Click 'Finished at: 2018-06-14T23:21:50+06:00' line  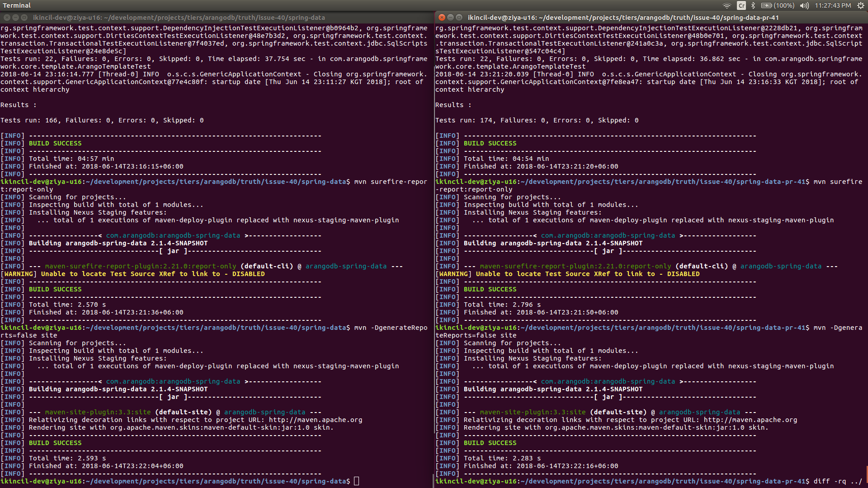541,312
